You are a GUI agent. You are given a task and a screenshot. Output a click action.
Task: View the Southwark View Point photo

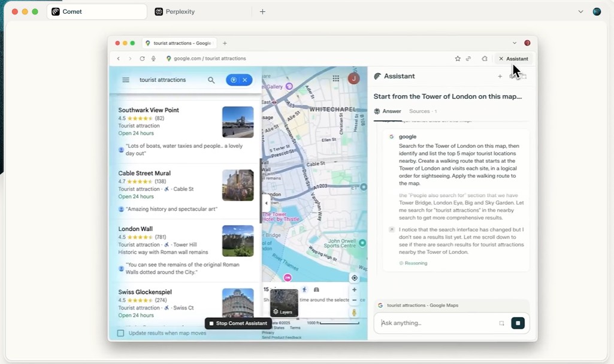tap(238, 122)
